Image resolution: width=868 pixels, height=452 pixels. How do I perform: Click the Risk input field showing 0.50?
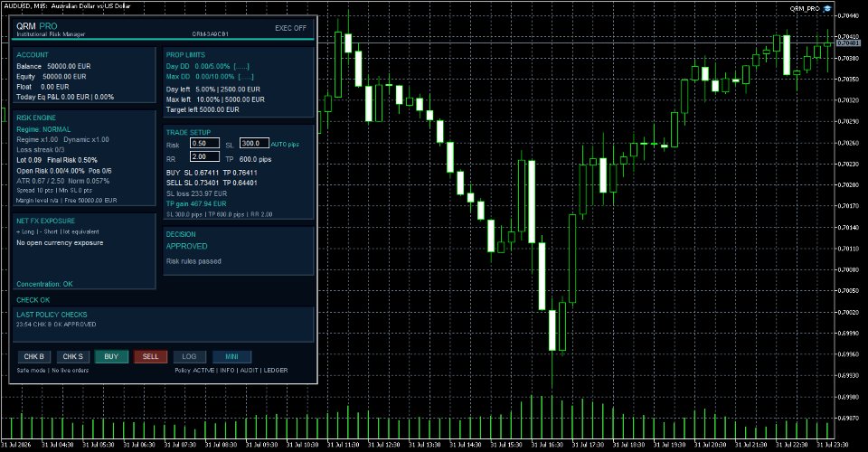click(204, 144)
